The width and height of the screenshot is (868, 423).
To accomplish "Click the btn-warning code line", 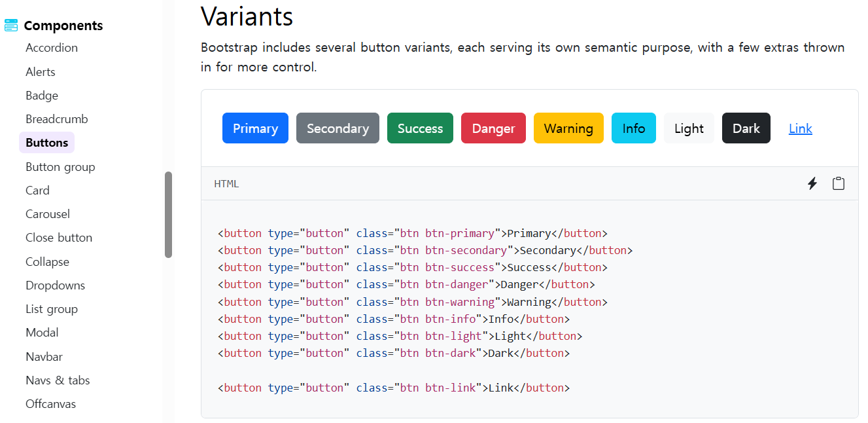I will [x=413, y=302].
